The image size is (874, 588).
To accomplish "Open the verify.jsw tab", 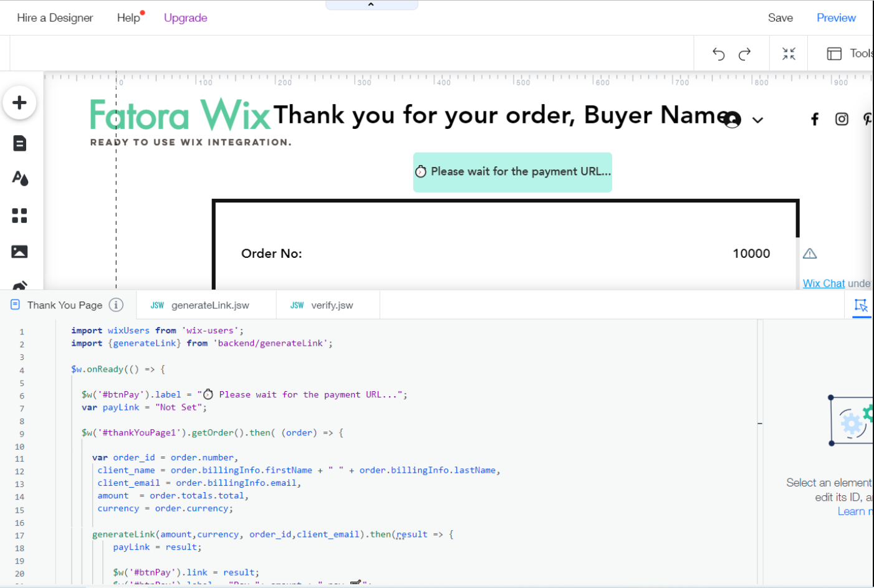I will (327, 305).
